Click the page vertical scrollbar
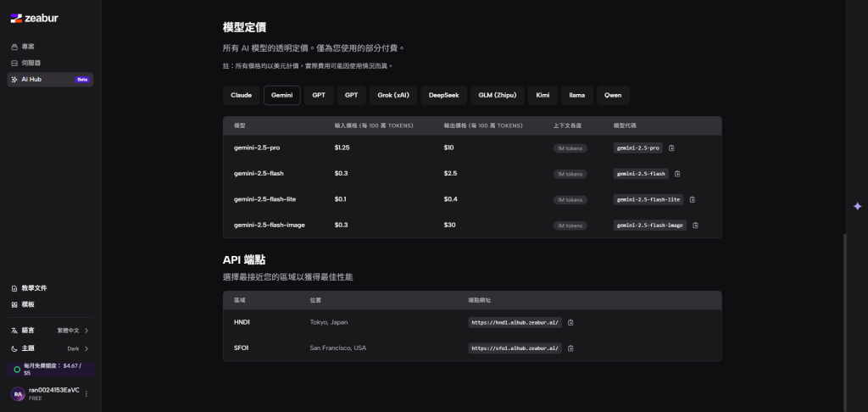The height and width of the screenshot is (412, 868). [x=845, y=320]
